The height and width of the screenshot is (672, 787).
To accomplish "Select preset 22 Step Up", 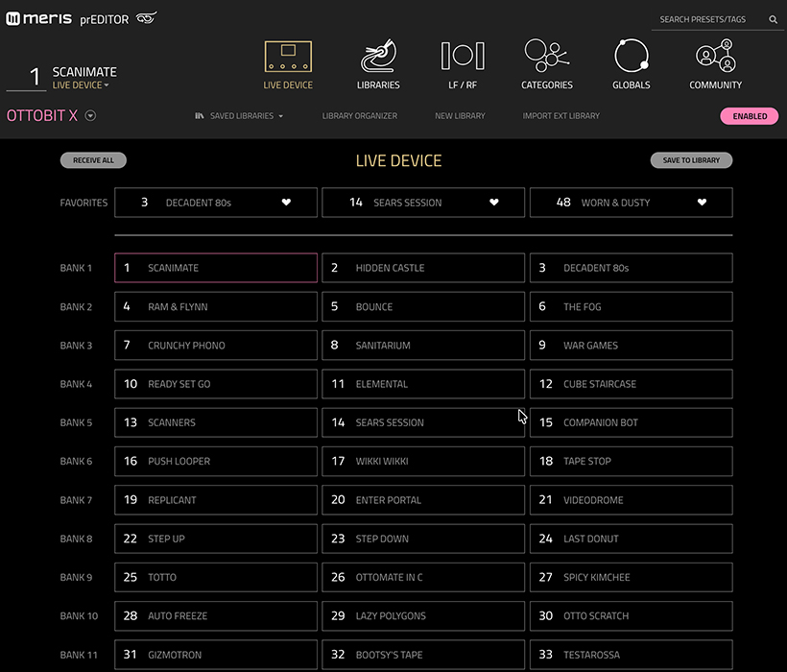I will point(216,539).
